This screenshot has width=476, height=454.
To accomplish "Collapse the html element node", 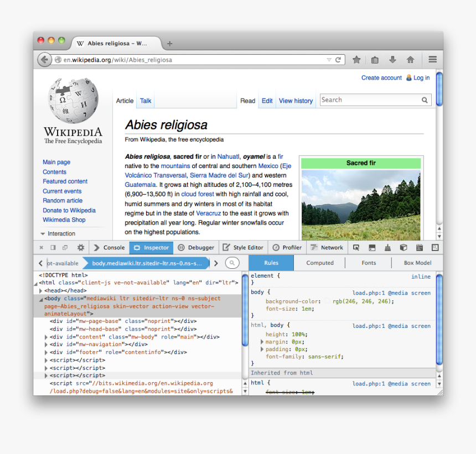I will 35,283.
